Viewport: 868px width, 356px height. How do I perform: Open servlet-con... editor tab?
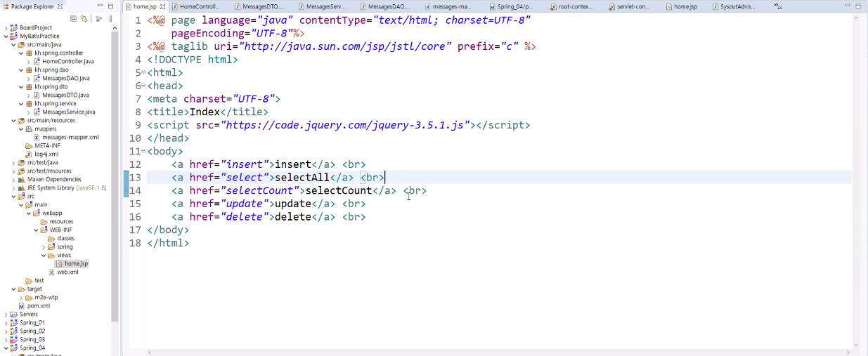click(x=630, y=6)
